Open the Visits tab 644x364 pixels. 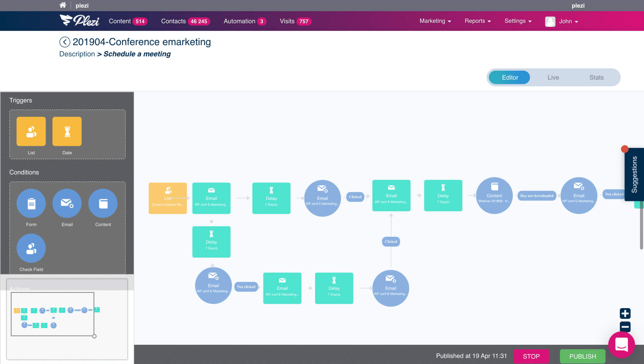[x=295, y=21]
